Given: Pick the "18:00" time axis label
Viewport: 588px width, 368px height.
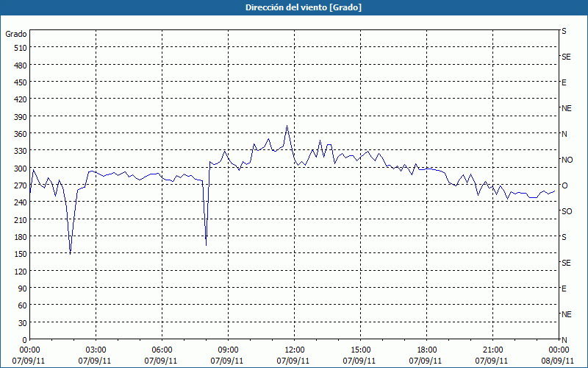Looking at the screenshot, I should [x=426, y=350].
